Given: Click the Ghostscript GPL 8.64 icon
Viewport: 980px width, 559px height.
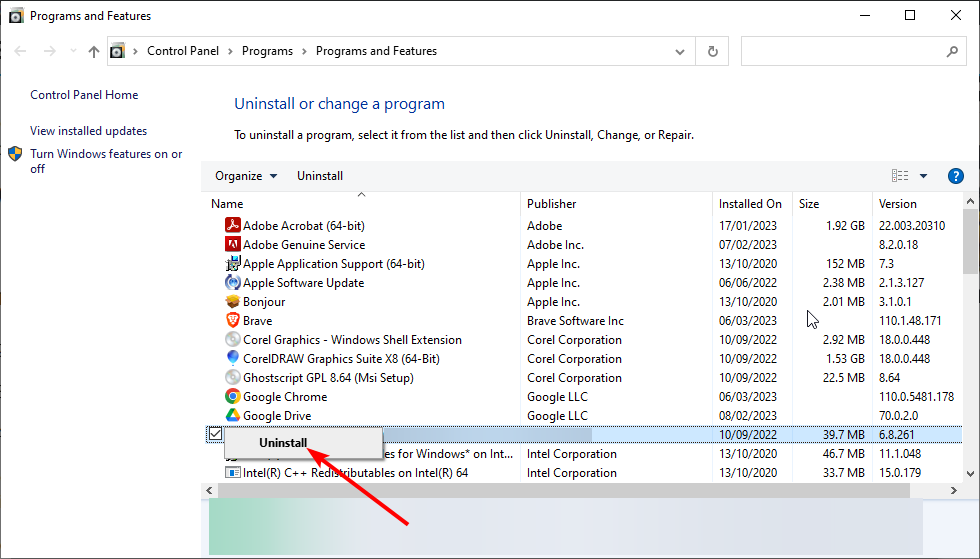Looking at the screenshot, I should 232,377.
